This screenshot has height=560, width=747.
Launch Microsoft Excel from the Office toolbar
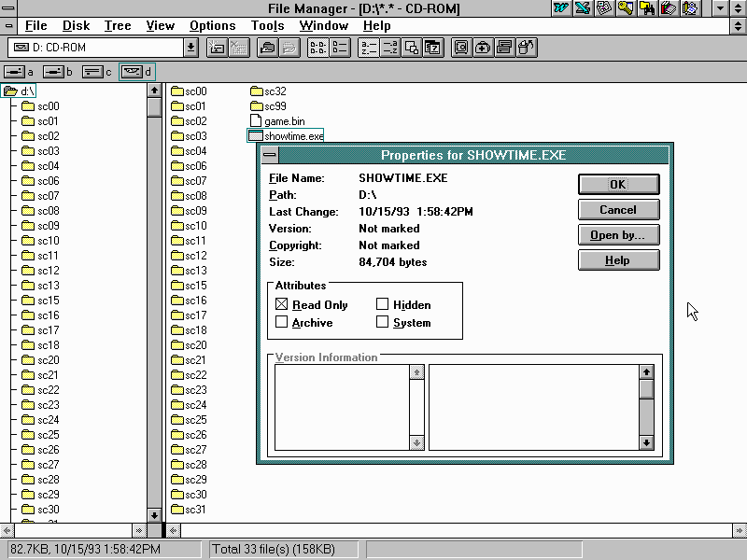pyautogui.click(x=583, y=8)
